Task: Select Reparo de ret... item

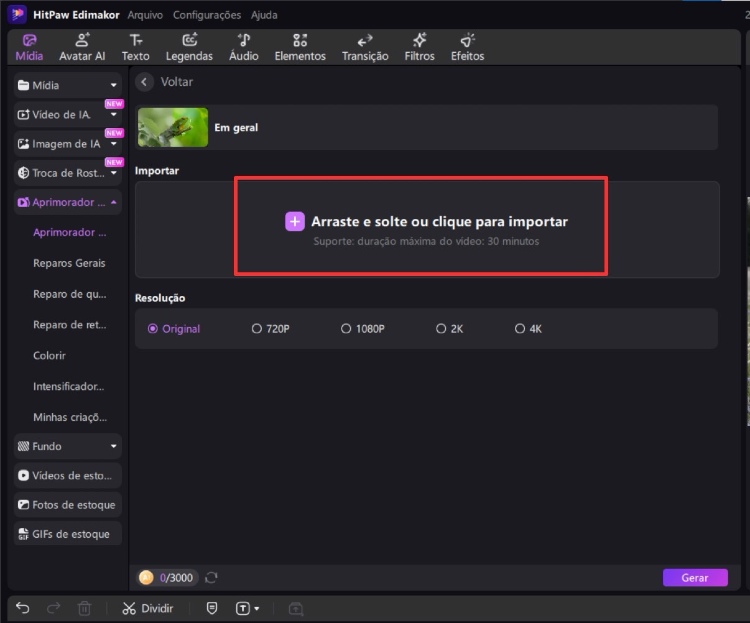Action: [70, 324]
